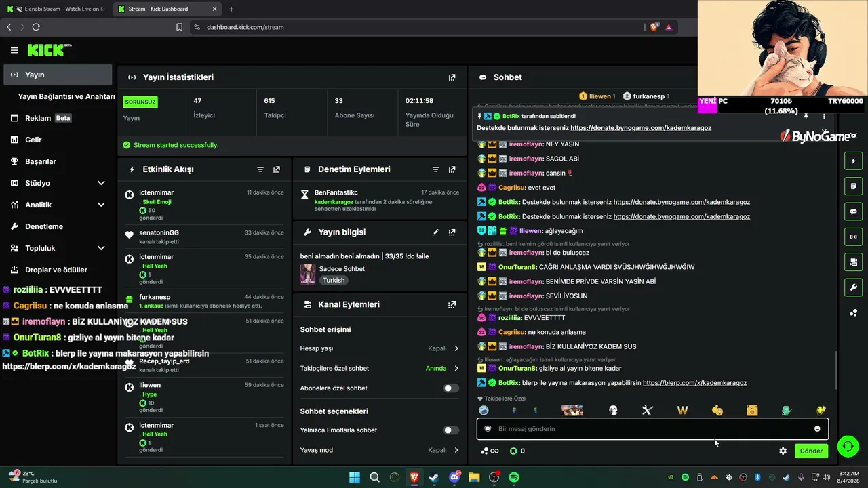Send the message with Gönder button

[811, 451]
